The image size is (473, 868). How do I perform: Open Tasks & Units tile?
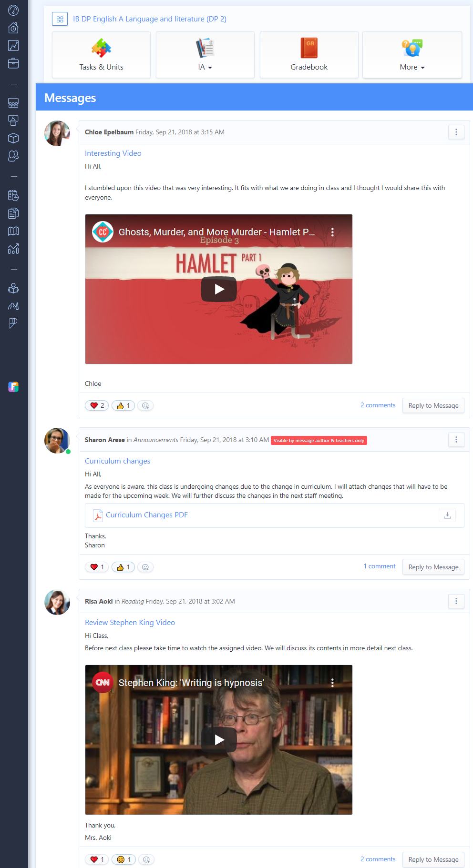pyautogui.click(x=101, y=55)
